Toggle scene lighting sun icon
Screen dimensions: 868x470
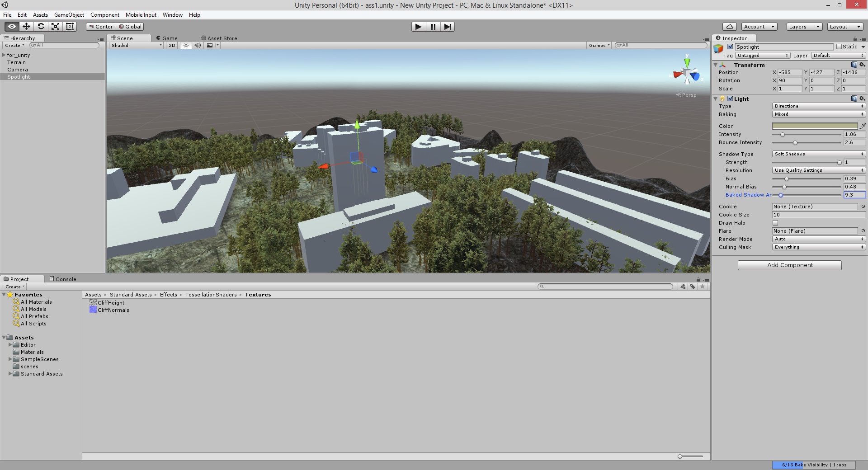186,45
